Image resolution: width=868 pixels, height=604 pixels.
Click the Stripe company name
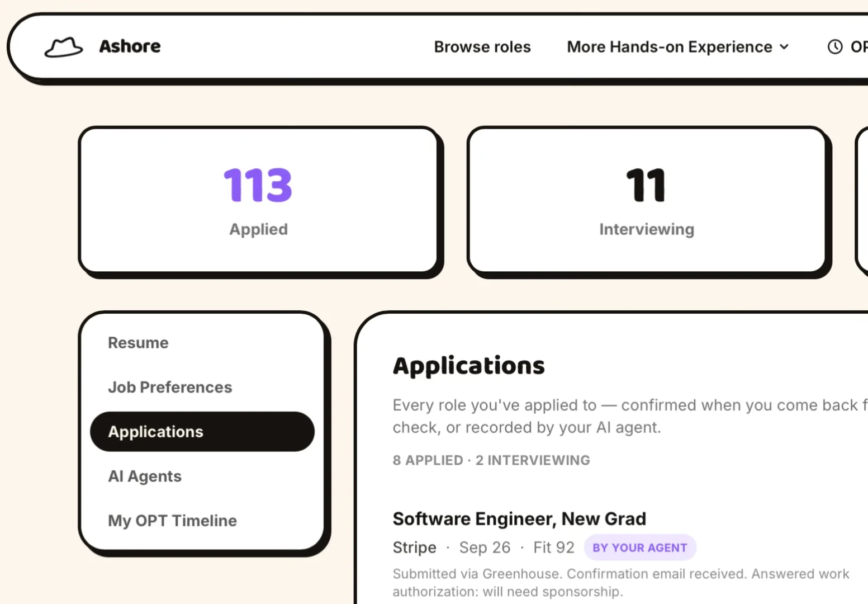414,548
